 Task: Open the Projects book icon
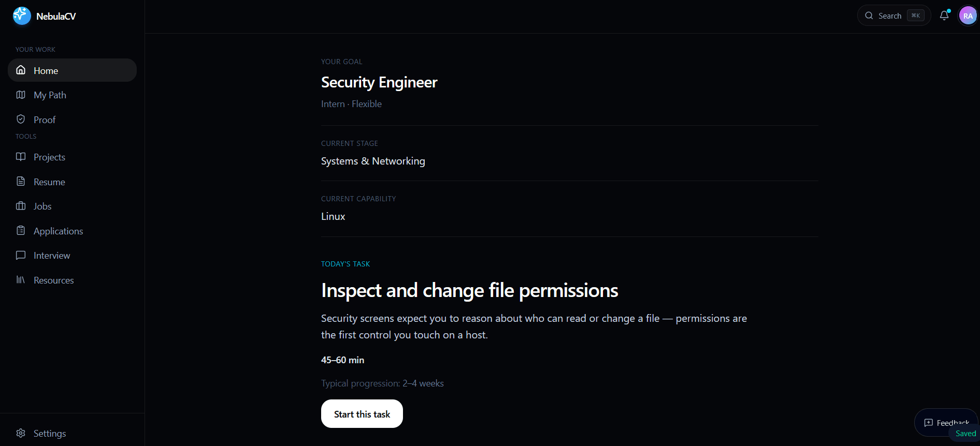click(x=21, y=157)
